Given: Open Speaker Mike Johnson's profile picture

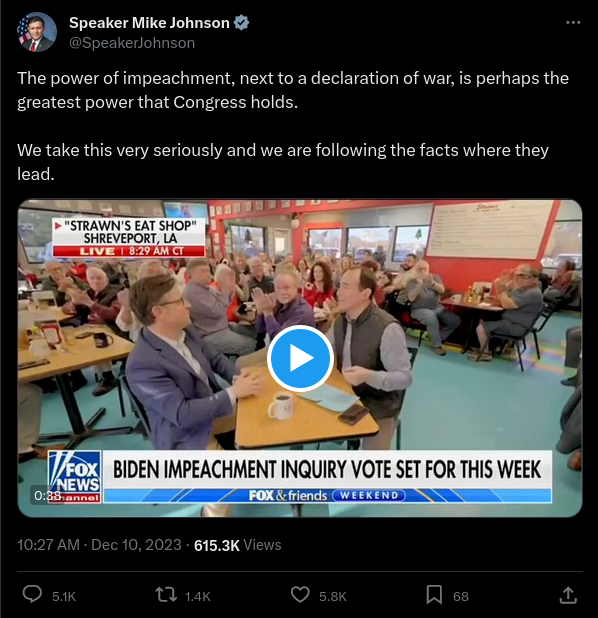Looking at the screenshot, I should tap(37, 32).
